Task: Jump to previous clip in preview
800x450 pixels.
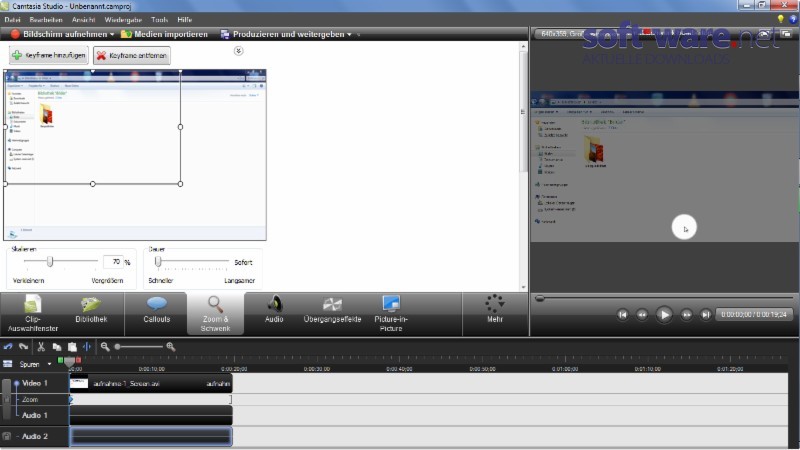Action: [622, 314]
